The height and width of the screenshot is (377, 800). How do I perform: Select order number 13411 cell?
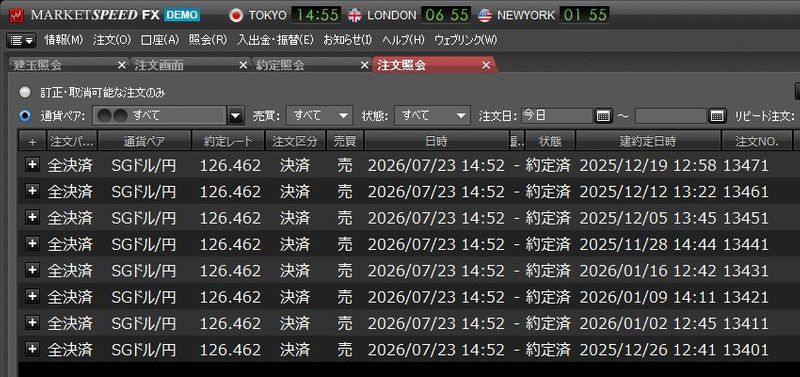(x=746, y=323)
